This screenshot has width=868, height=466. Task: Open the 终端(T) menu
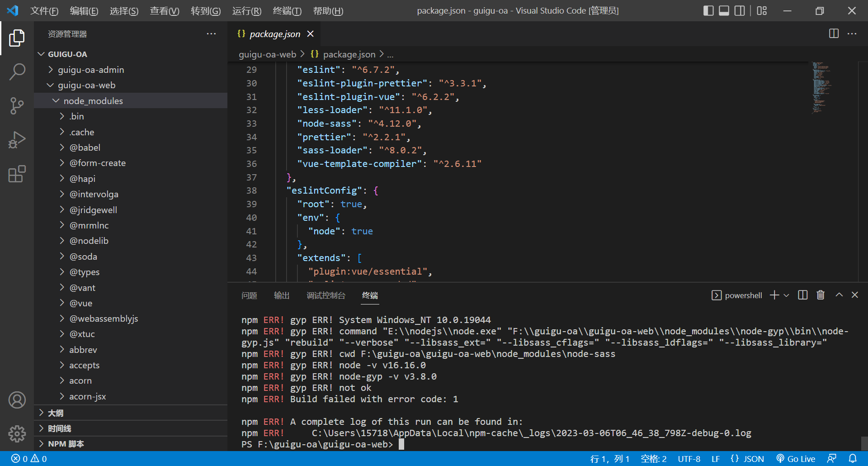click(287, 11)
